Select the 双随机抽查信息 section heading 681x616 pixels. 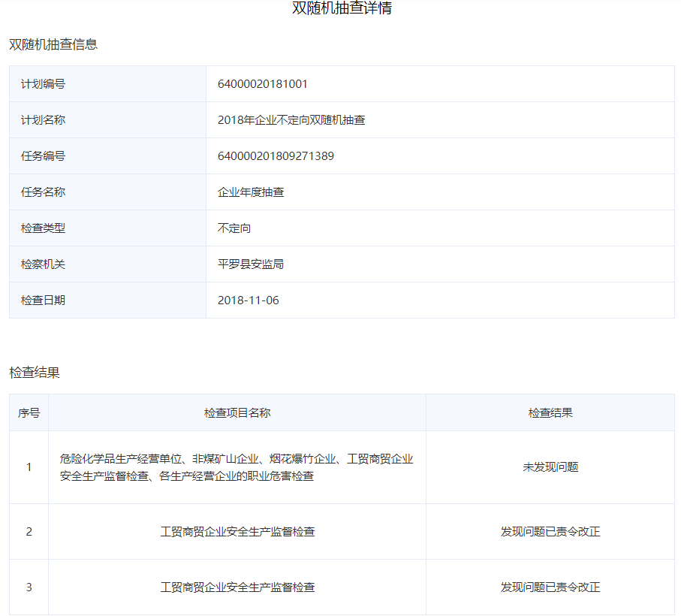point(53,44)
